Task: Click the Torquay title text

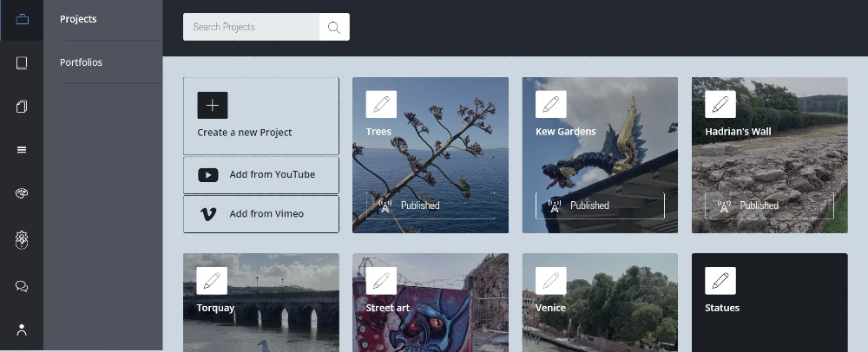Action: coord(215,309)
